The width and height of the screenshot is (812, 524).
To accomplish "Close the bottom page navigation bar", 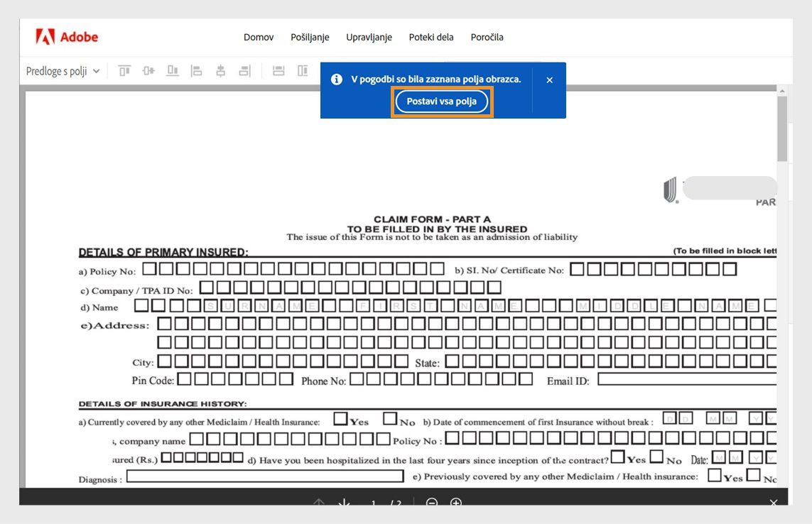I will click(x=773, y=503).
